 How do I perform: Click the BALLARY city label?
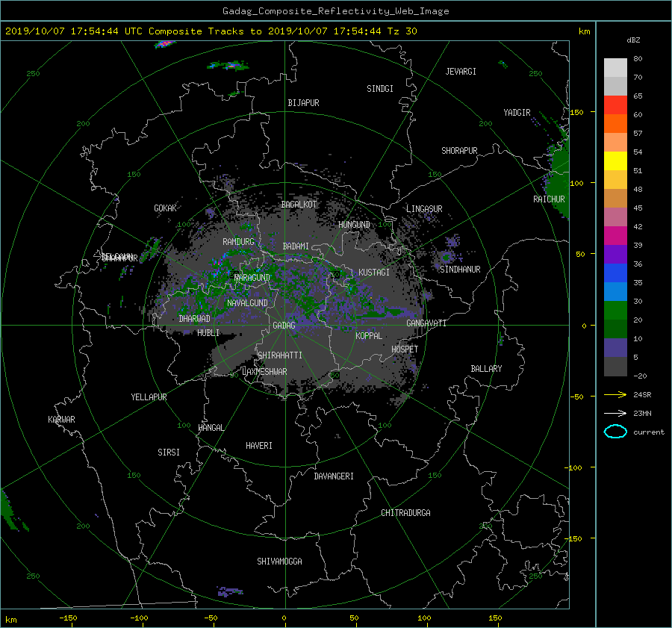click(x=486, y=369)
